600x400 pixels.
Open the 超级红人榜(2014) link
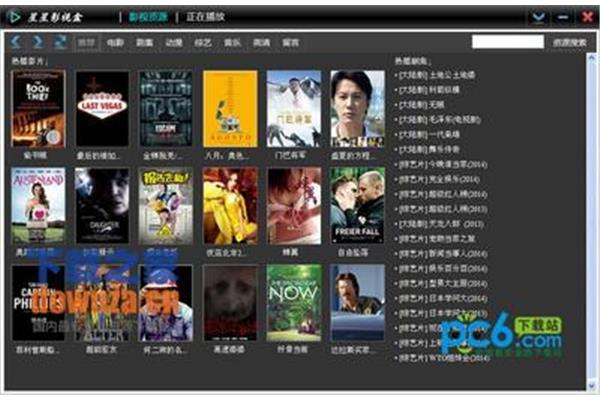point(443,194)
